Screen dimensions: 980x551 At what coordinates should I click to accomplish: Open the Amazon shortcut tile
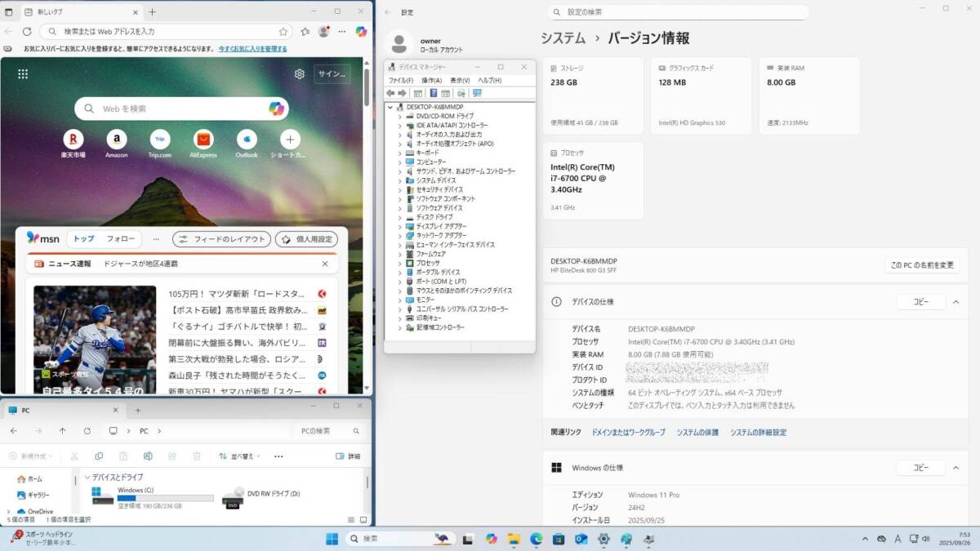tap(116, 139)
